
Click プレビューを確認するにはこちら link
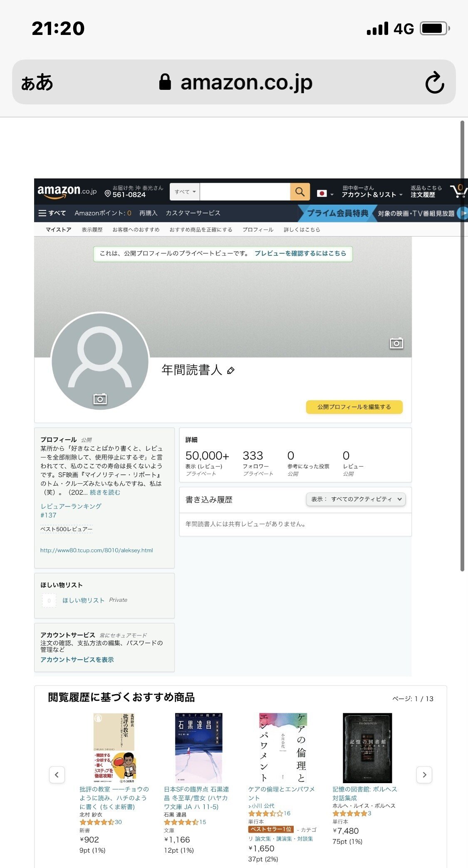point(300,253)
